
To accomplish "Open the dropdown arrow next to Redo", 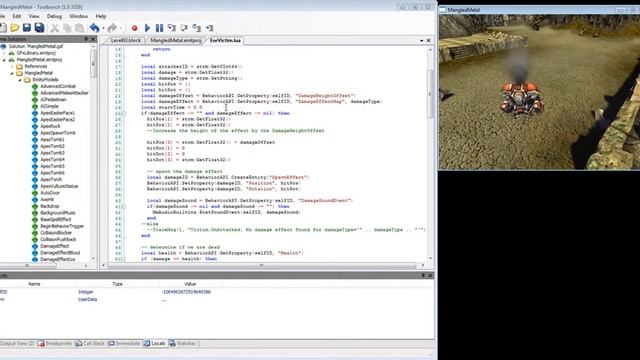I will coord(121,28).
